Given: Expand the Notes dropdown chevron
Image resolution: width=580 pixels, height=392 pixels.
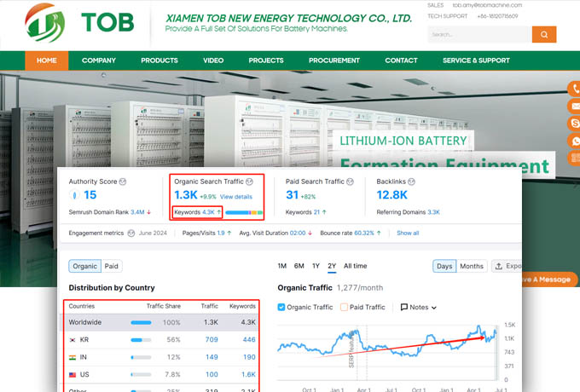Looking at the screenshot, I should 434,308.
